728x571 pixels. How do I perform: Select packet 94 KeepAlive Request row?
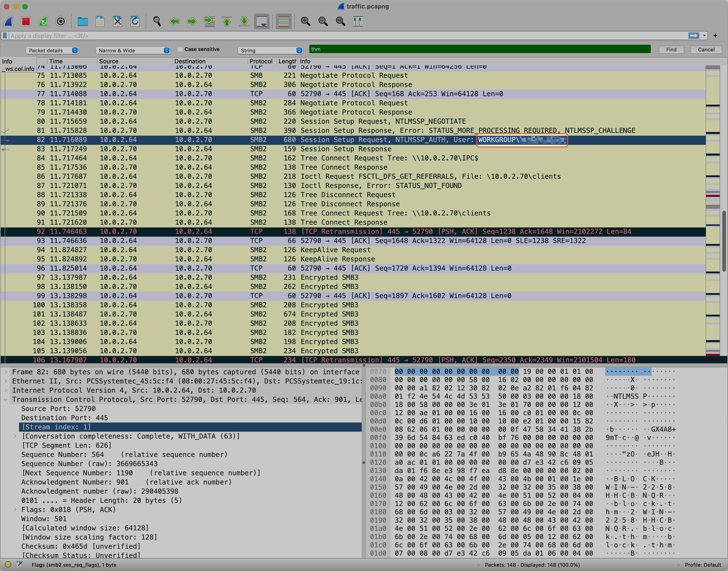353,250
